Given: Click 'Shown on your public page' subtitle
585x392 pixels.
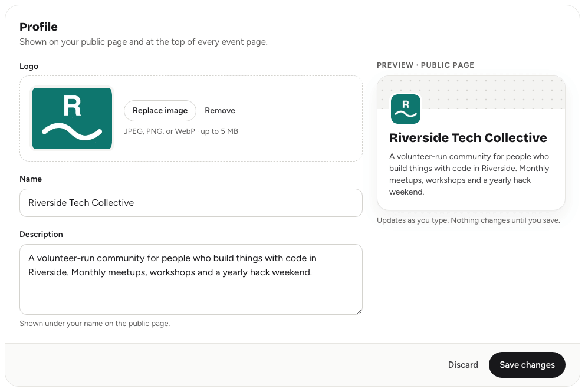Looking at the screenshot, I should pyautogui.click(x=144, y=42).
